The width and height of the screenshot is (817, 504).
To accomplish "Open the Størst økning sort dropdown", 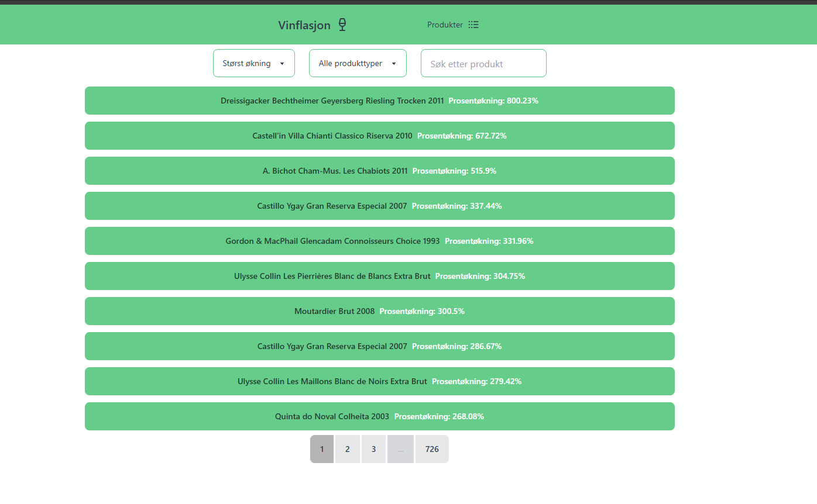I will [253, 63].
